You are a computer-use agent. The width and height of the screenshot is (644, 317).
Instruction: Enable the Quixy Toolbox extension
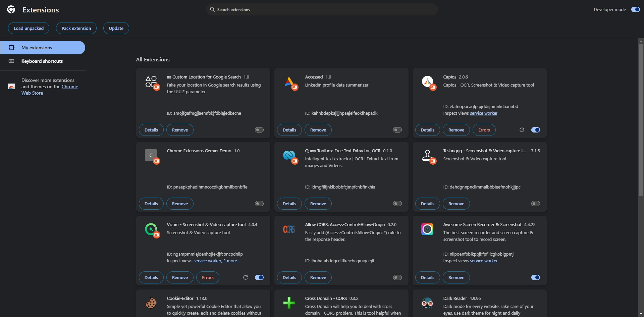[x=397, y=204]
